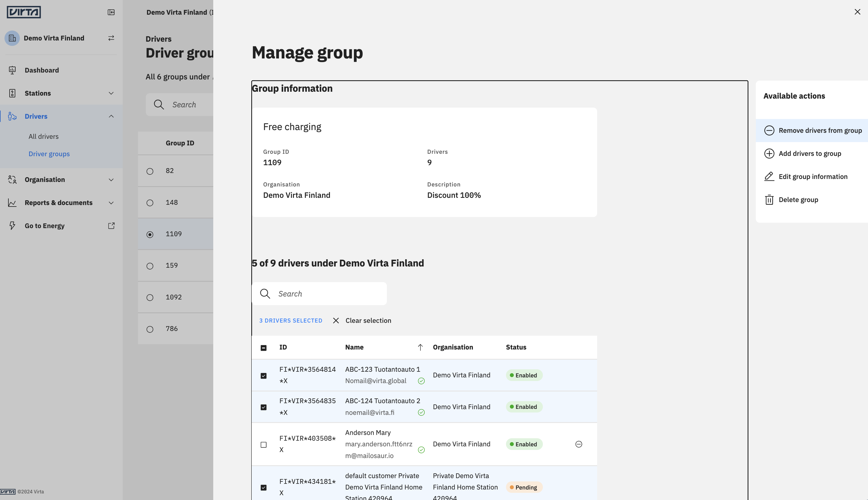The image size is (868, 500).
Task: Open All drivers submenu item
Action: click(x=43, y=136)
